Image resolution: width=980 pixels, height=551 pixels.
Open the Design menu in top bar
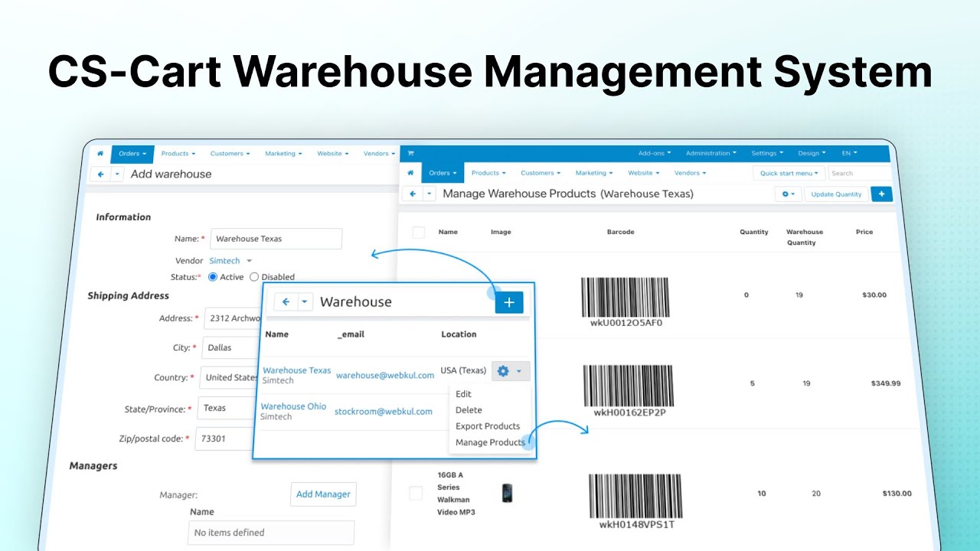pos(812,153)
